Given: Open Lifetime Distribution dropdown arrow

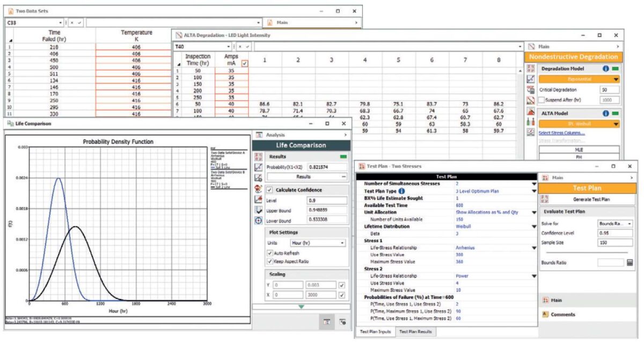Looking at the screenshot, I should 534,226.
